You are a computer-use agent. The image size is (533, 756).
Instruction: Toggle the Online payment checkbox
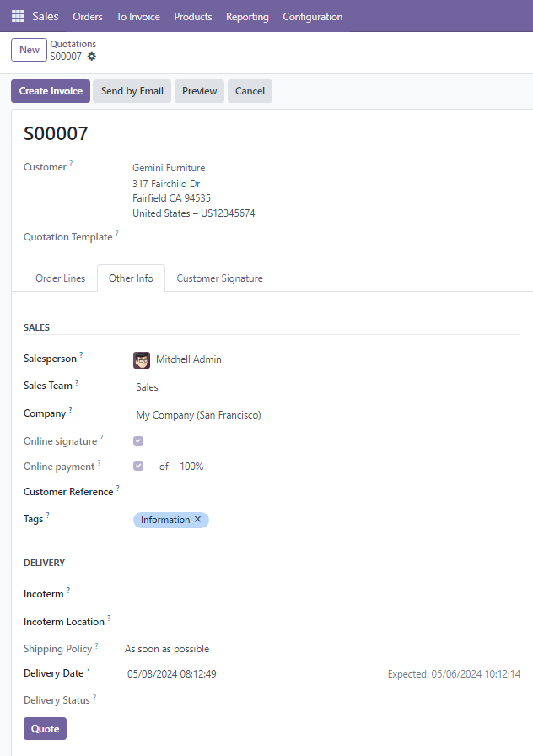(138, 466)
